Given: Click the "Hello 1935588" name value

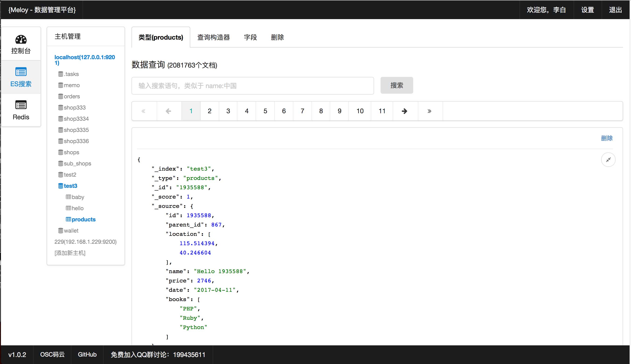Looking at the screenshot, I should [220, 271].
